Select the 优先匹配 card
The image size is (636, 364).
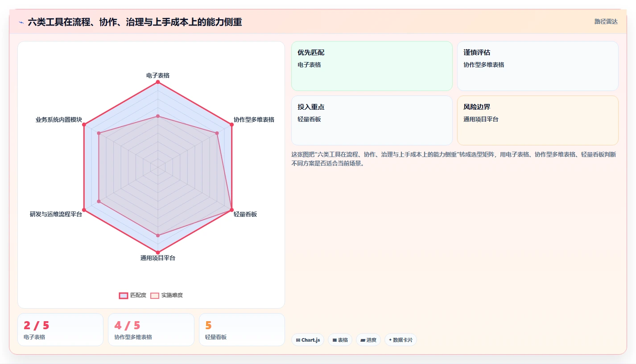(x=372, y=66)
